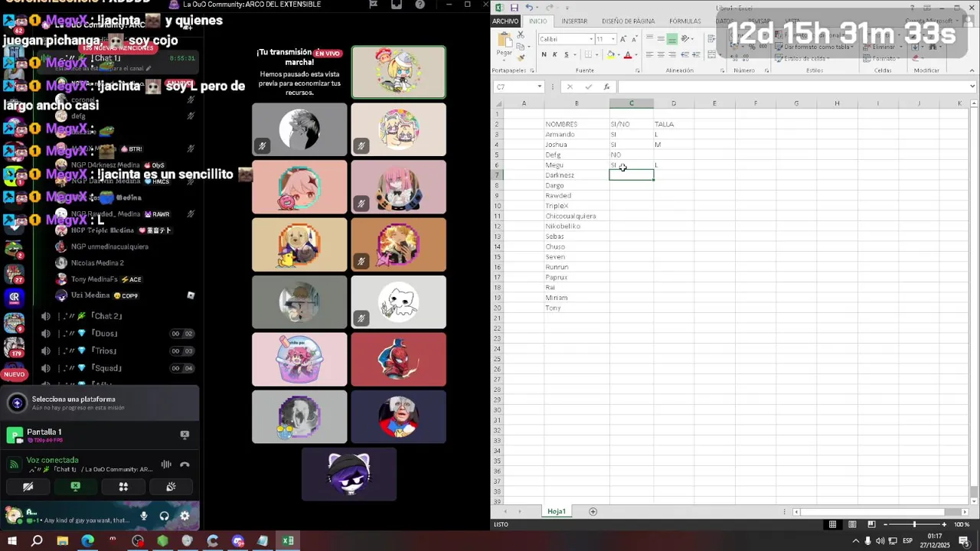Insert function using the fx button
Screen dimensions: 980x551
(x=606, y=86)
